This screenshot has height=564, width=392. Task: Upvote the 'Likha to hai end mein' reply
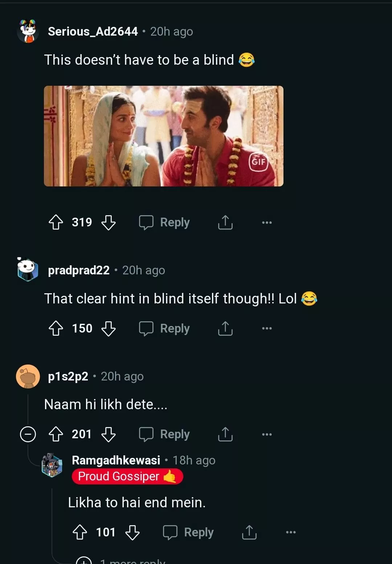(80, 532)
